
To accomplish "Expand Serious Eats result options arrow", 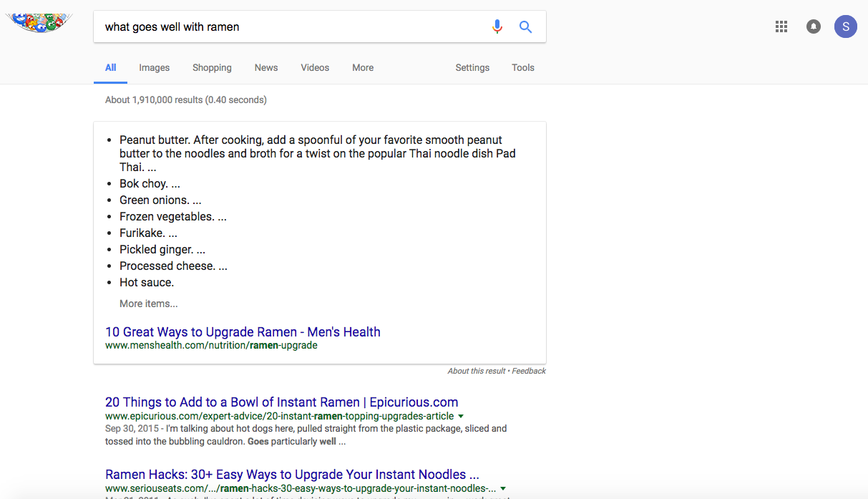I will [504, 488].
